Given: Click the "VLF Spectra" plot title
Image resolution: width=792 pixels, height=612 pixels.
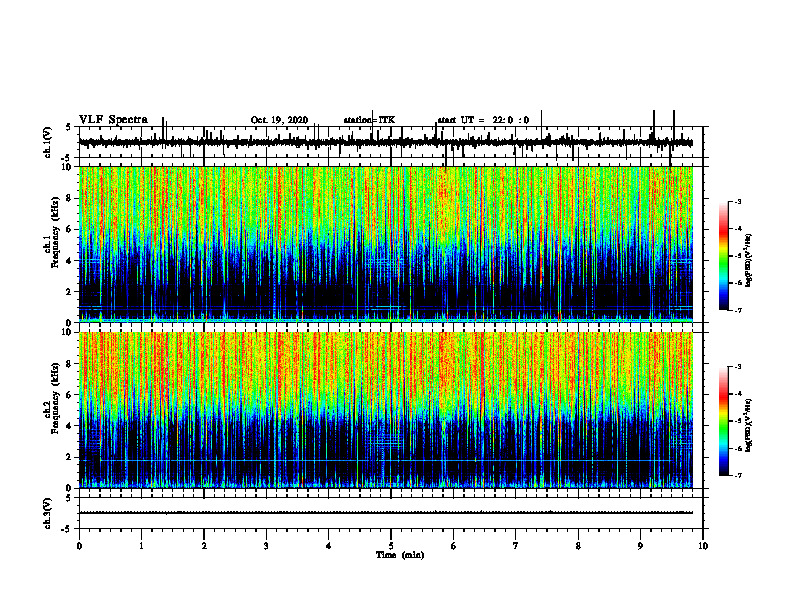Looking at the screenshot, I should (113, 120).
